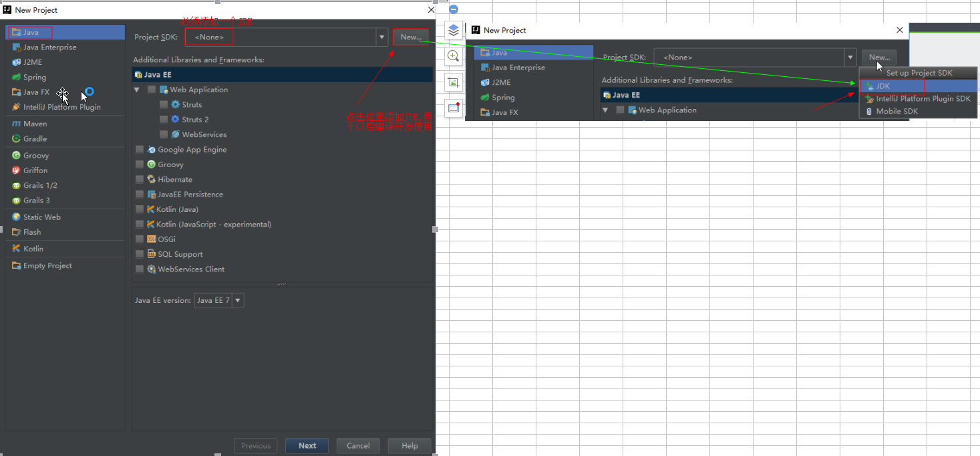This screenshot has height=456, width=980.
Task: Click New... button in small right dialog
Action: coord(879,58)
